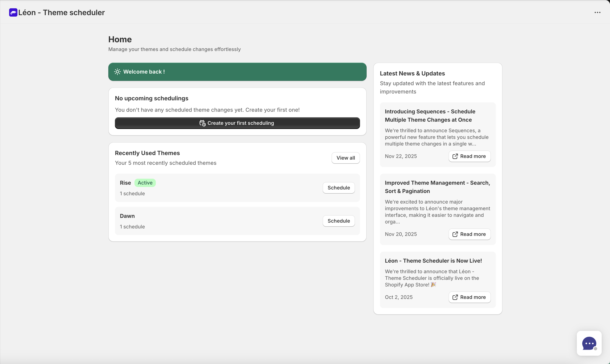The width and height of the screenshot is (610, 364).
Task: Click the sun icon in the welcome banner
Action: 117,71
